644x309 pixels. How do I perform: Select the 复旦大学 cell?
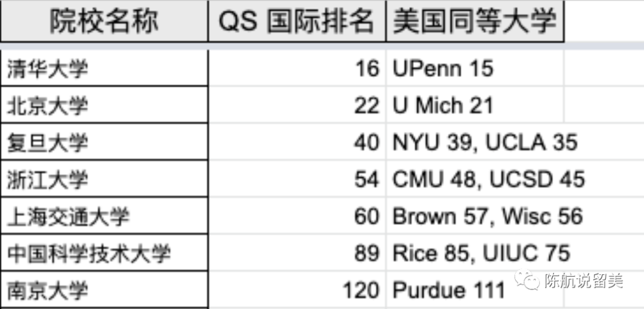[48, 143]
